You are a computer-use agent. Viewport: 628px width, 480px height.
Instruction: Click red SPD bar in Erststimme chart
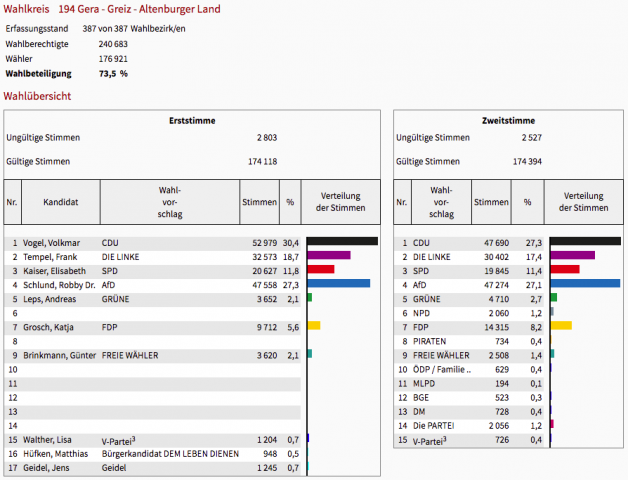click(x=321, y=269)
